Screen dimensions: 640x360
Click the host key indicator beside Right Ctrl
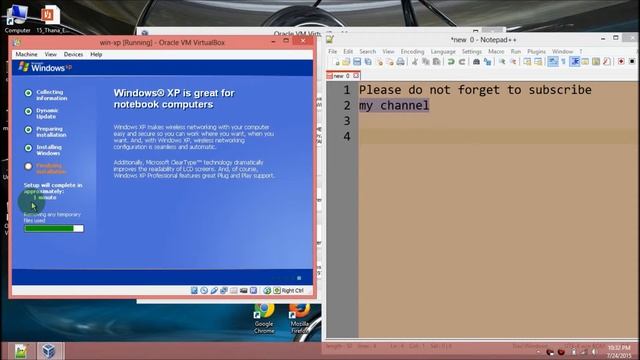tap(277, 290)
